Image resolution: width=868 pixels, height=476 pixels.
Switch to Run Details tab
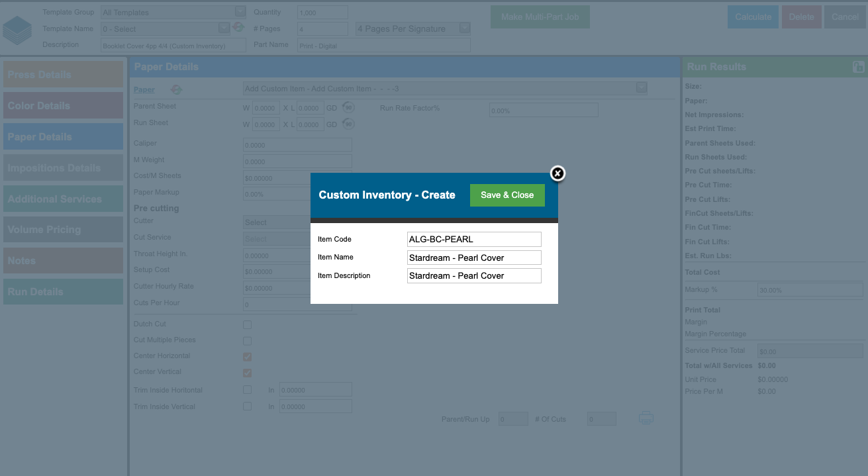(x=63, y=292)
